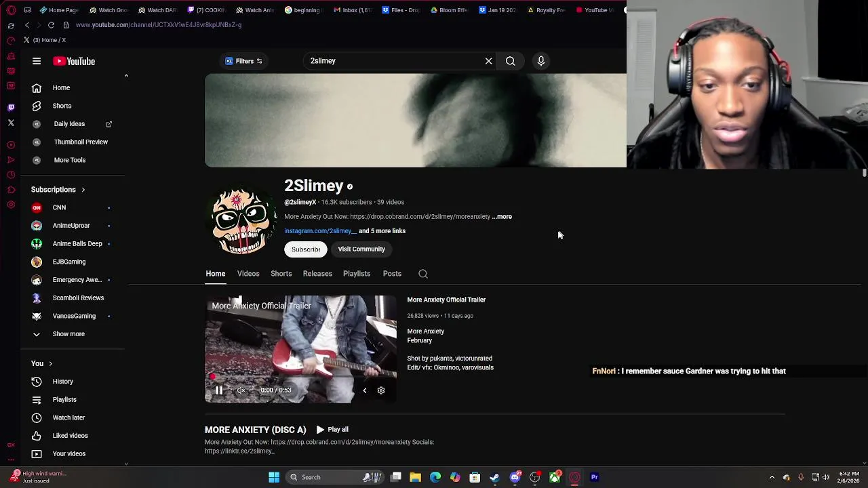This screenshot has width=868, height=488.
Task: Expand channel description with ...more
Action: click(502, 216)
